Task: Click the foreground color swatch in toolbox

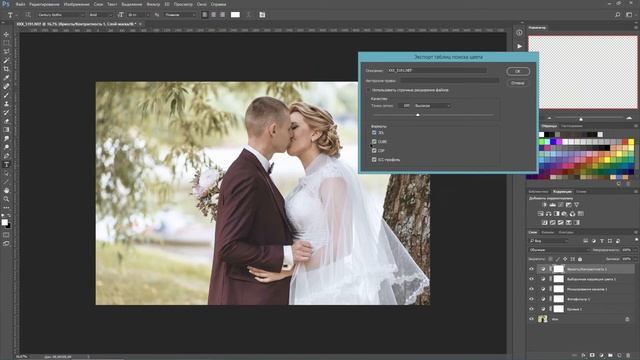Action: (4, 222)
